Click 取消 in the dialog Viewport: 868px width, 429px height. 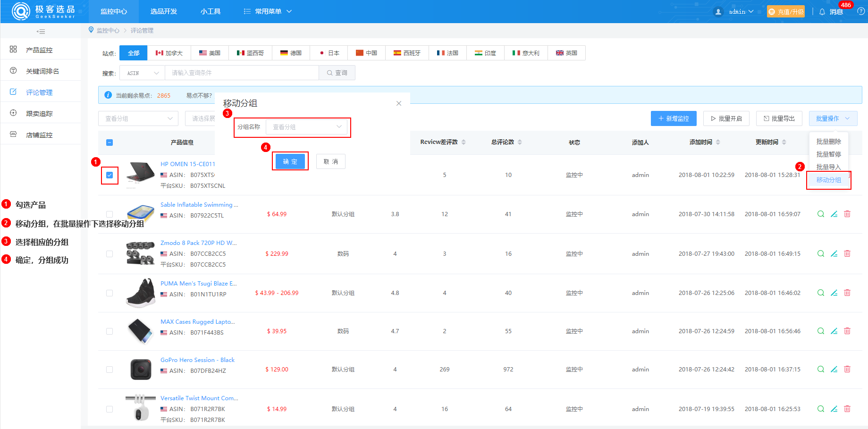(x=331, y=161)
